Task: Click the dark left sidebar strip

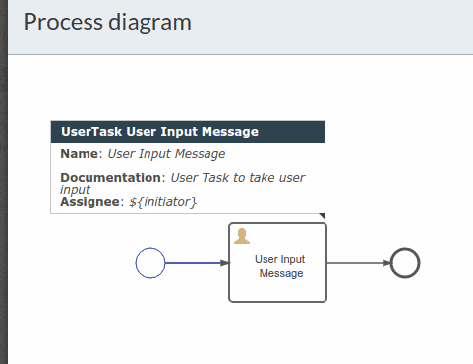Action: (x=4, y=182)
